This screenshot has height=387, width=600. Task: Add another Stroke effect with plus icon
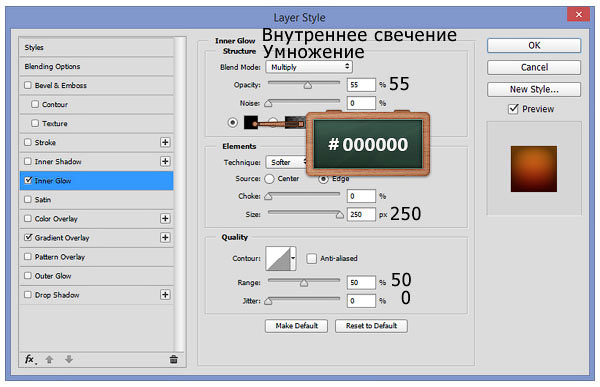[x=165, y=142]
